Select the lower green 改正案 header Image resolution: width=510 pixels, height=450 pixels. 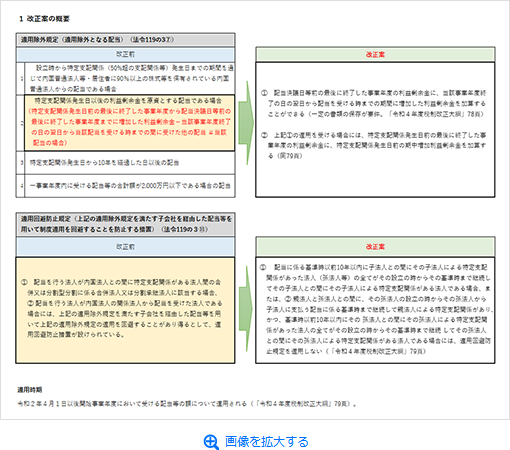click(x=375, y=247)
